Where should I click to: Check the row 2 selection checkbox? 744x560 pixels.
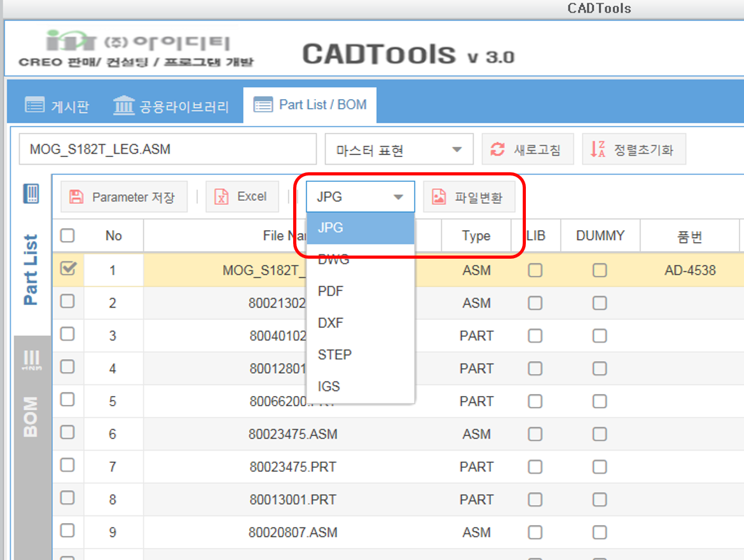pyautogui.click(x=67, y=301)
